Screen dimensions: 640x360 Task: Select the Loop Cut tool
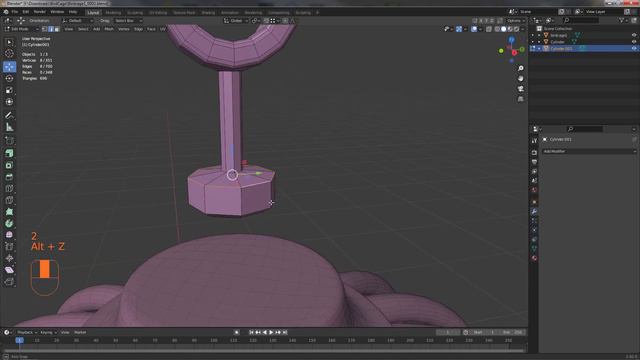[9, 189]
